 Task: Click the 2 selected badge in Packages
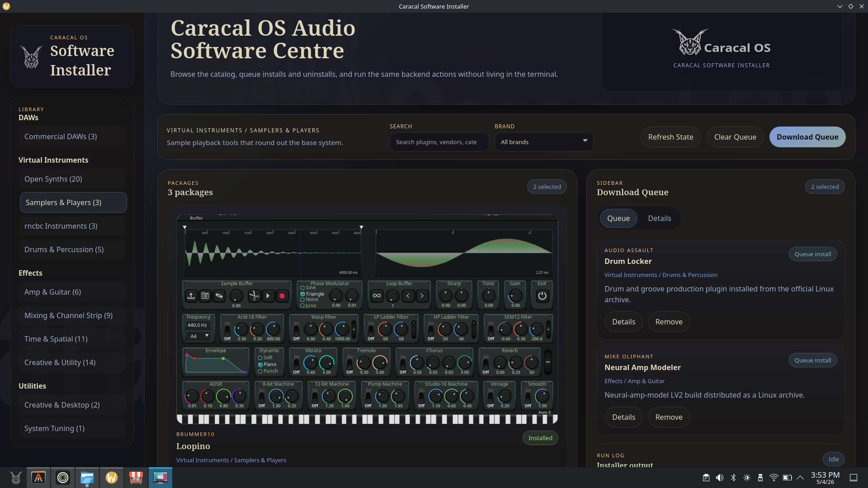click(x=547, y=187)
